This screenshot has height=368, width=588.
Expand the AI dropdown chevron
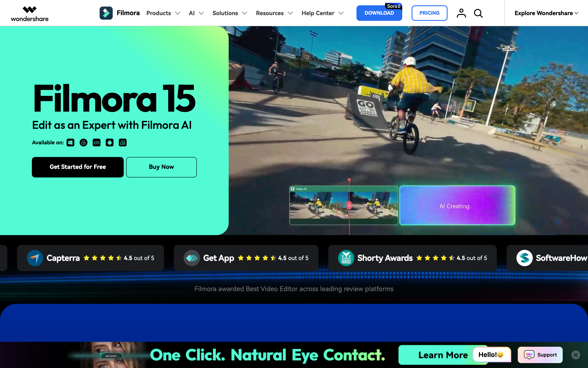coord(201,13)
